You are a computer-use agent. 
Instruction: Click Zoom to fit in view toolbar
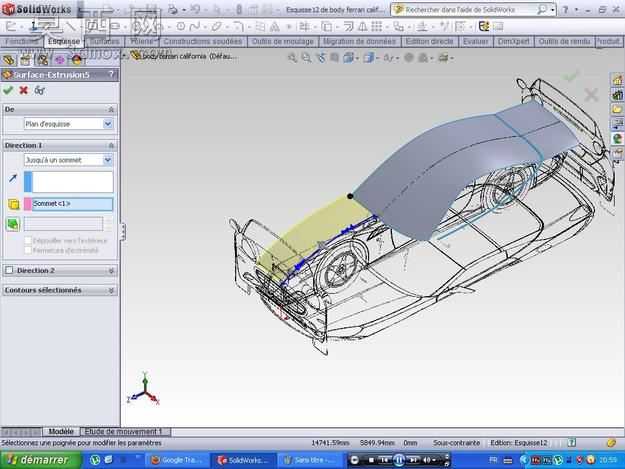[292, 58]
